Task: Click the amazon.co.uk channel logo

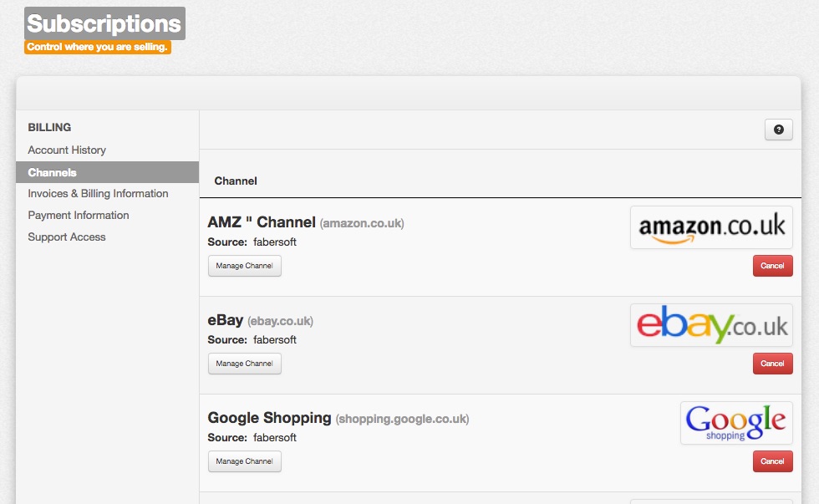Action: pyautogui.click(x=710, y=227)
